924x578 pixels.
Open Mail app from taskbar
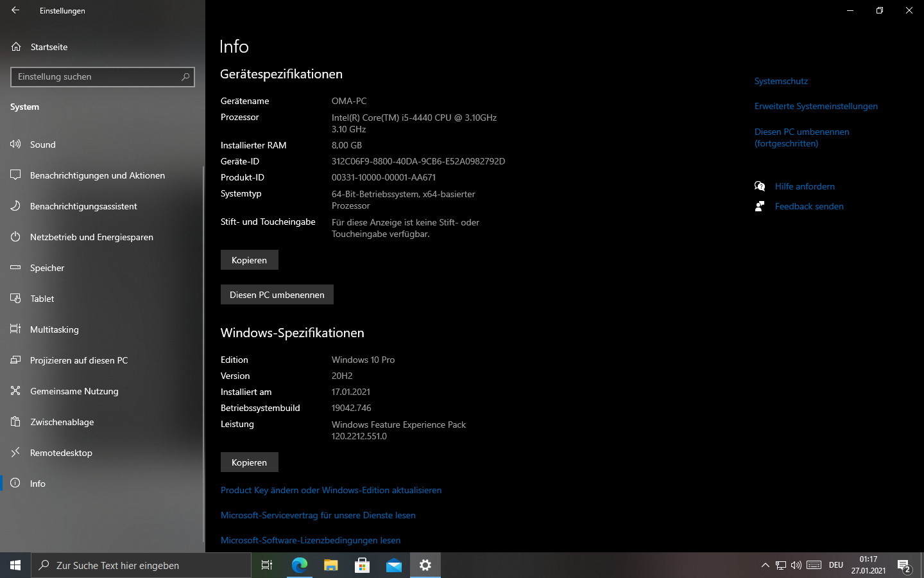pyautogui.click(x=393, y=565)
